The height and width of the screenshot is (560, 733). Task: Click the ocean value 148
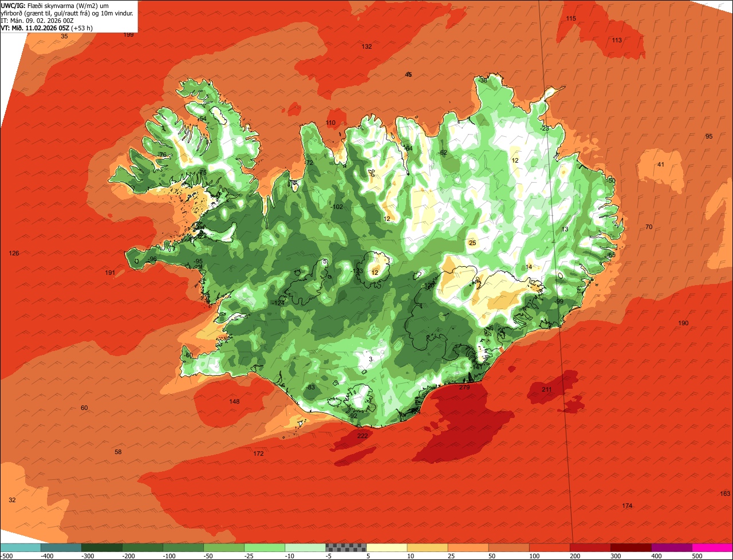(234, 401)
